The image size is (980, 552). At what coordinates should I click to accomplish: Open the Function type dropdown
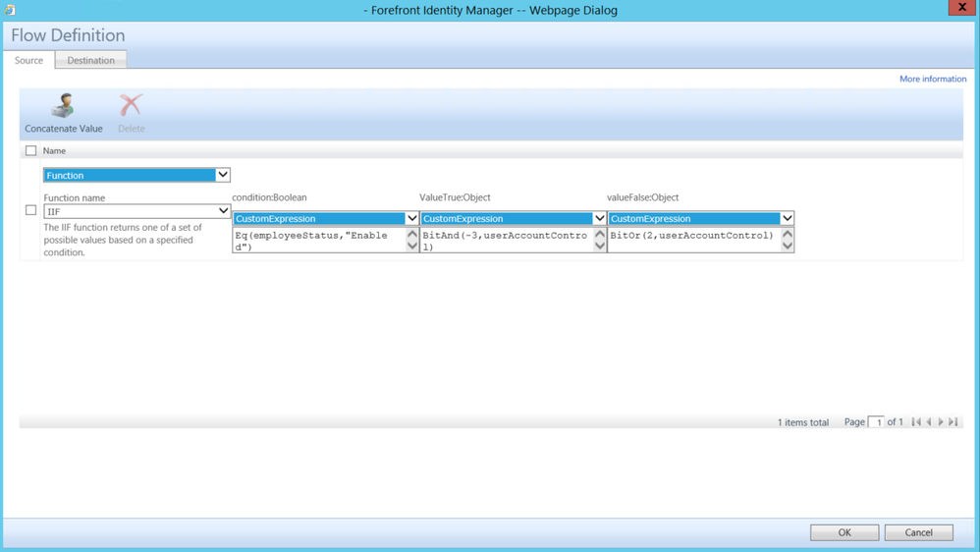tap(136, 175)
